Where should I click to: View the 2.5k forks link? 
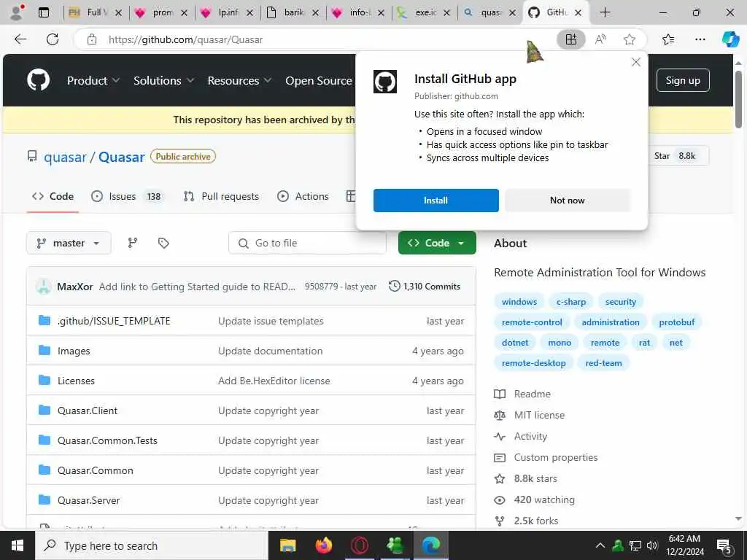click(535, 521)
